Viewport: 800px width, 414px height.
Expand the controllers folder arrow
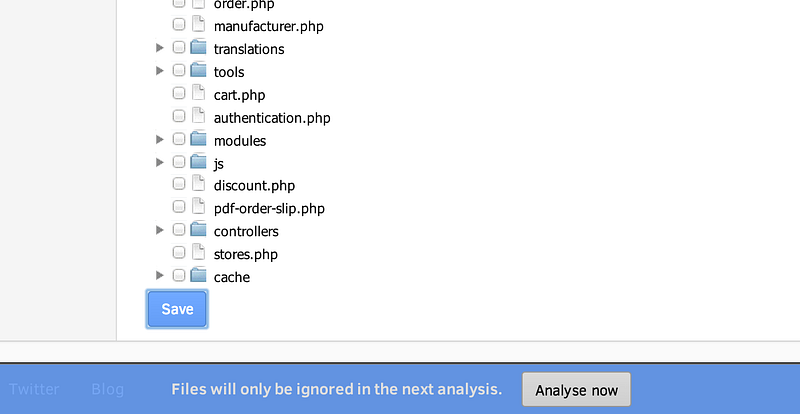[x=160, y=230]
